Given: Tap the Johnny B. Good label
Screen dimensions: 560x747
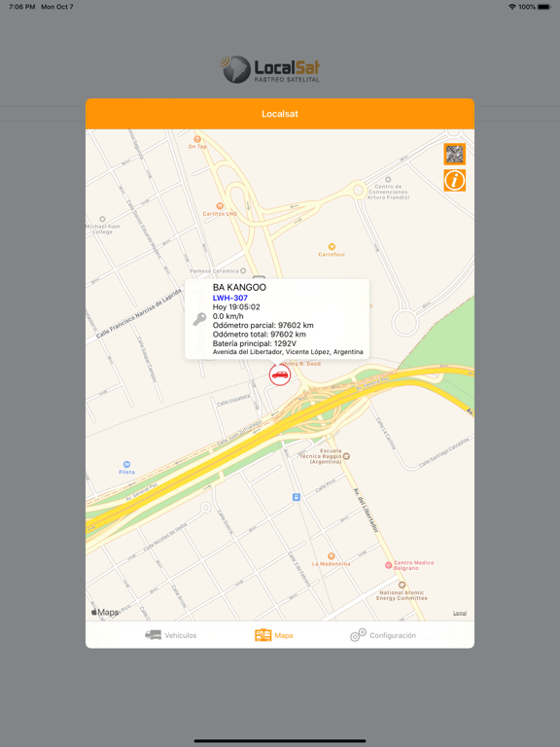Looking at the screenshot, I should pyautogui.click(x=302, y=364).
